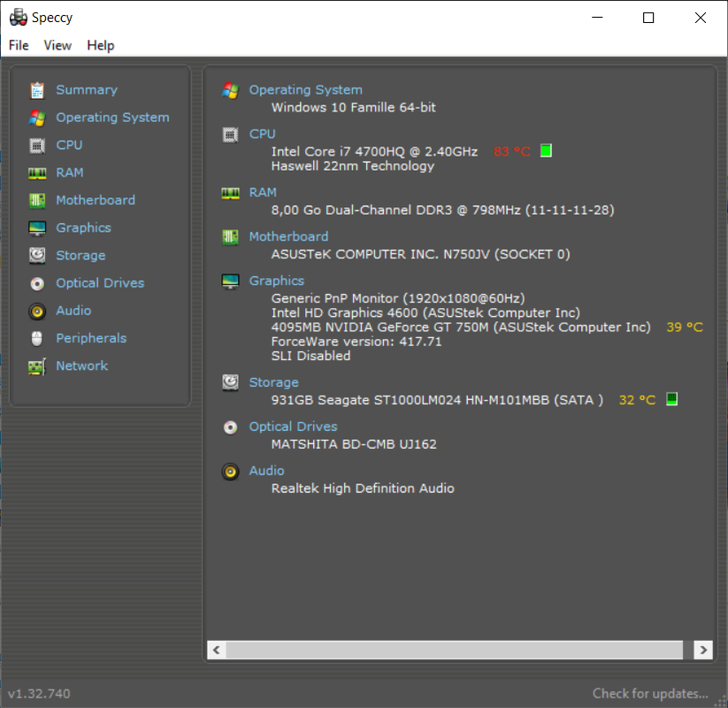Click the 83 °C CPU temperature reading
This screenshot has width=728, height=708.
tap(512, 151)
